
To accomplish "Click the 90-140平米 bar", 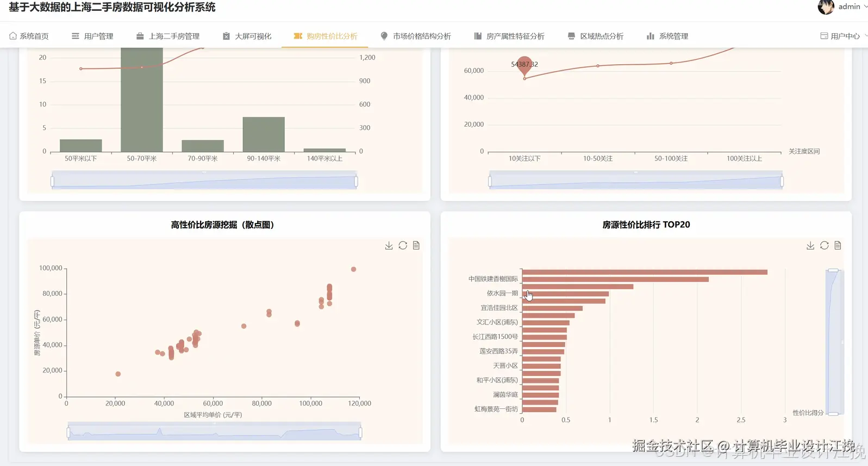I will (264, 134).
